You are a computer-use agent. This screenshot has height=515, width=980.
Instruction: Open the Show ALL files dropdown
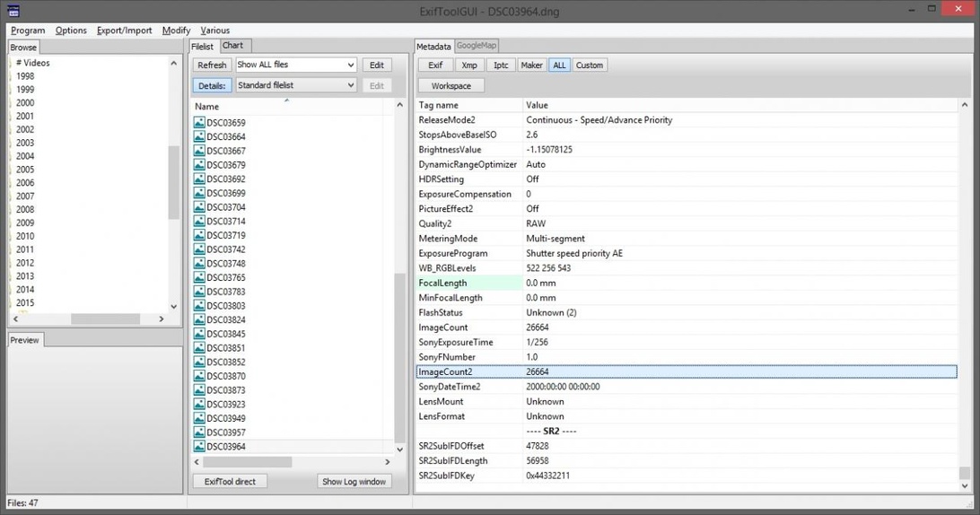click(295, 65)
